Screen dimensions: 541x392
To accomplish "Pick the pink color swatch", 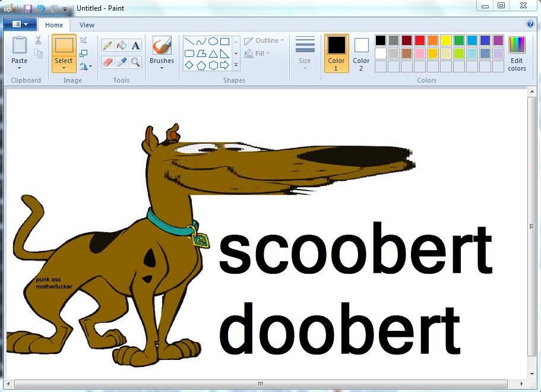I will click(420, 53).
